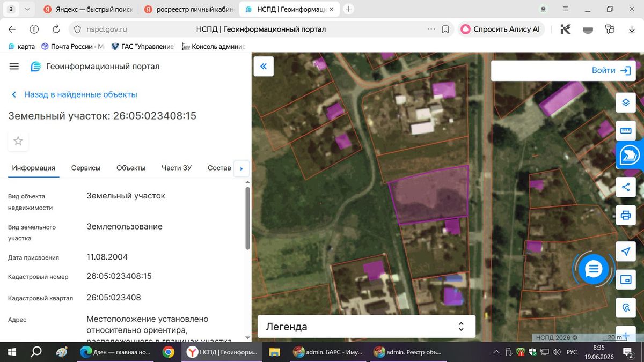This screenshot has height=362, width=644.
Task: Print the map with printer icon
Action: pyautogui.click(x=625, y=216)
